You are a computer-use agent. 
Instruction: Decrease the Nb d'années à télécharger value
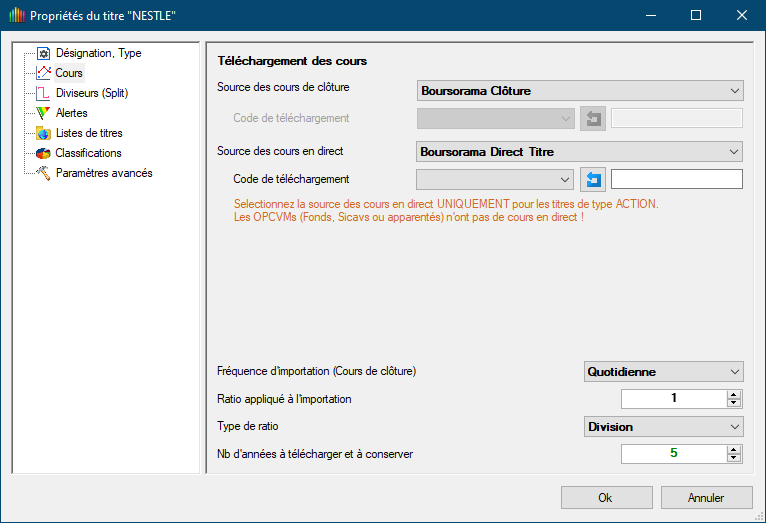[734, 458]
